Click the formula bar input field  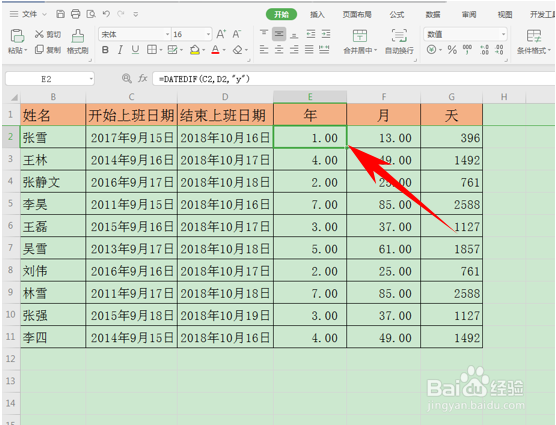[353, 79]
